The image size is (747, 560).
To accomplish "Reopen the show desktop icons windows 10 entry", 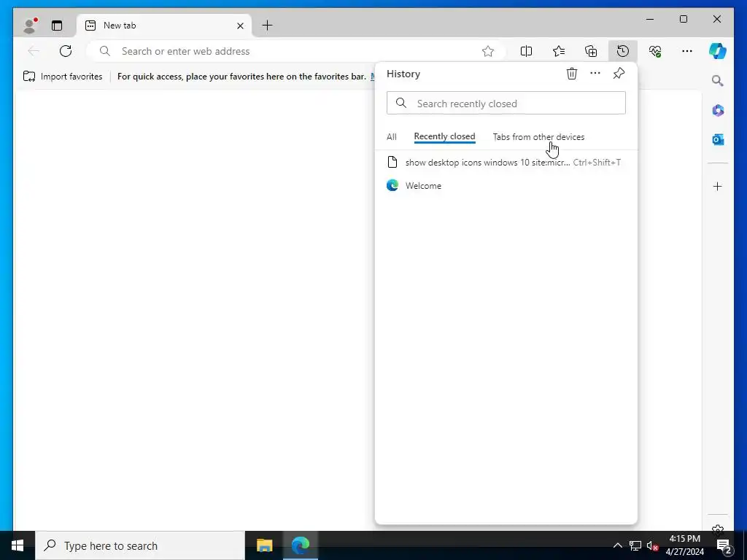I will (506, 163).
